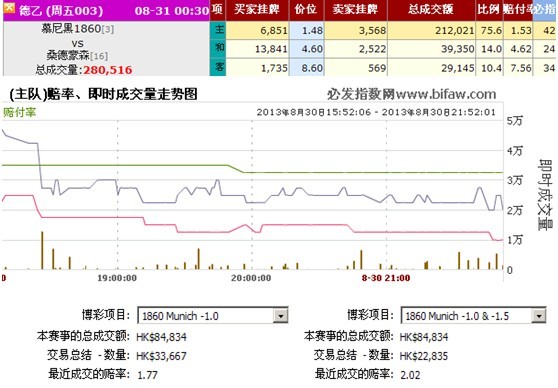Click the 1860 Munich -1.0 combo box

click(212, 316)
